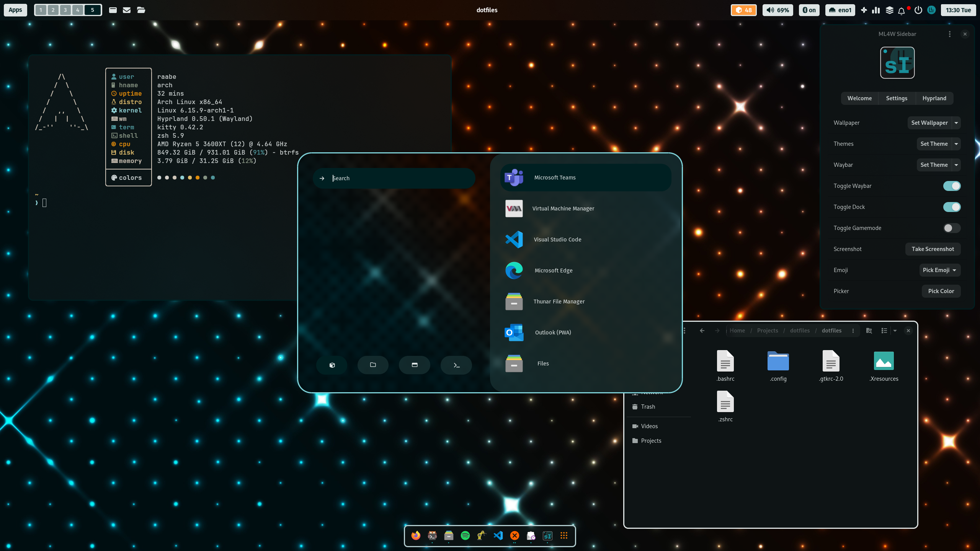The width and height of the screenshot is (980, 551).
Task: Click the launcher Search input field
Action: [398, 178]
